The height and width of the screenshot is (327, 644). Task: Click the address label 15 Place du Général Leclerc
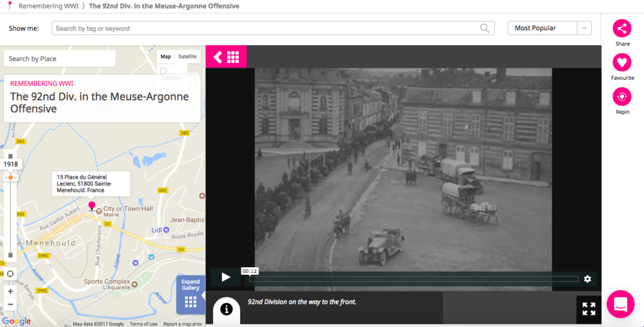click(91, 184)
